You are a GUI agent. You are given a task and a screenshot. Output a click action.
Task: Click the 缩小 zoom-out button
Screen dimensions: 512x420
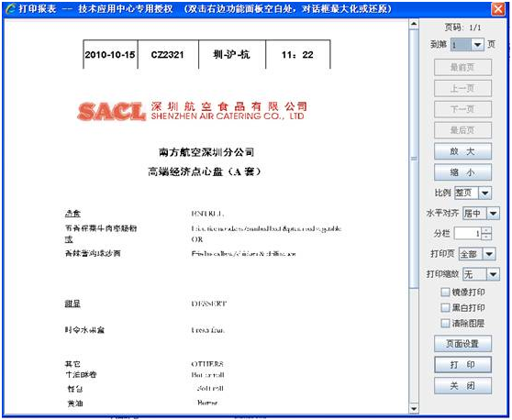pyautogui.click(x=462, y=172)
